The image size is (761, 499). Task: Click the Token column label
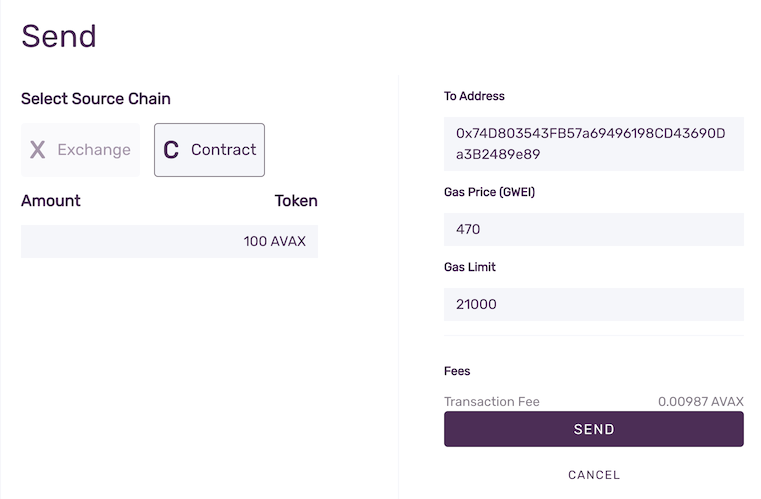296,200
